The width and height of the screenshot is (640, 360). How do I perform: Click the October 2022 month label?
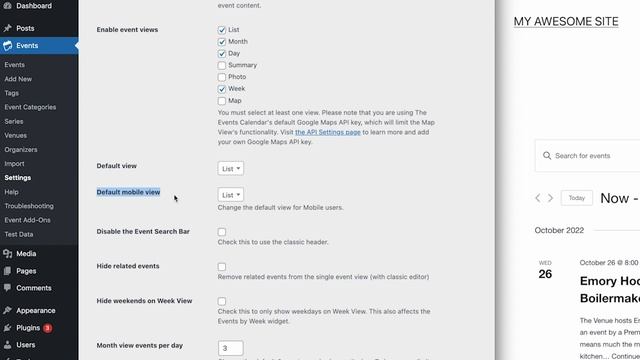coord(559,230)
